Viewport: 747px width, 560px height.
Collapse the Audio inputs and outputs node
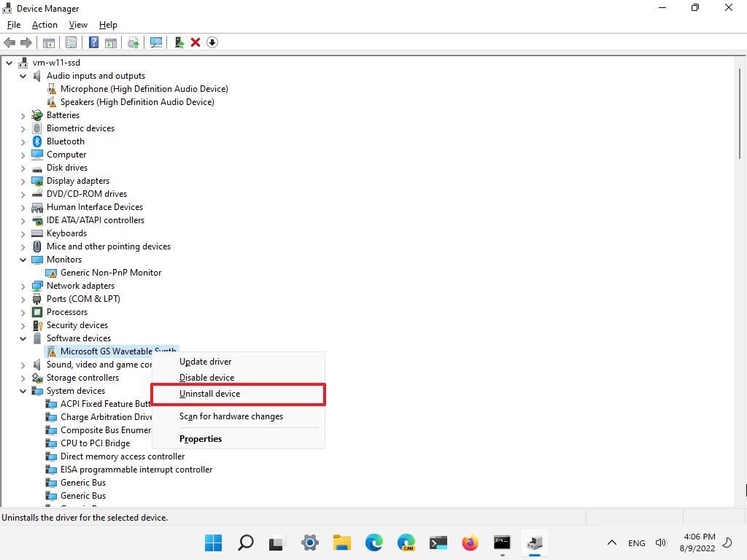click(x=23, y=76)
